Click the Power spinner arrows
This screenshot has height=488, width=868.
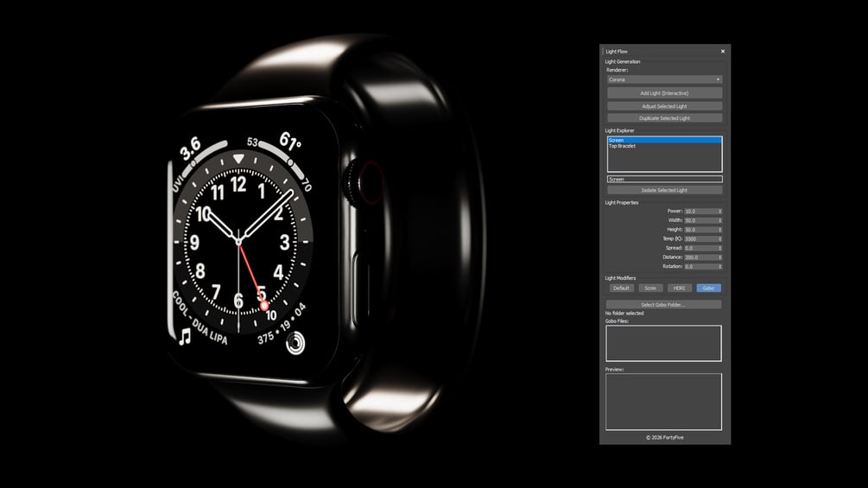click(x=720, y=212)
